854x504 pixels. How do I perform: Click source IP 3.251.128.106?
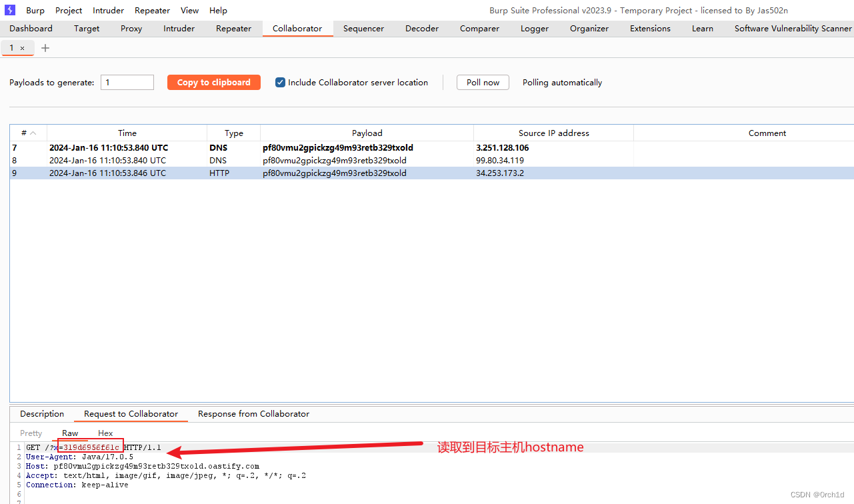coord(502,148)
